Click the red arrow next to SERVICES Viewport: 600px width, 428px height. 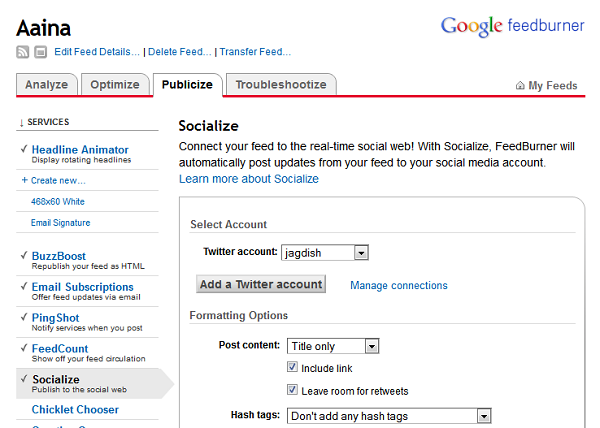click(x=21, y=122)
